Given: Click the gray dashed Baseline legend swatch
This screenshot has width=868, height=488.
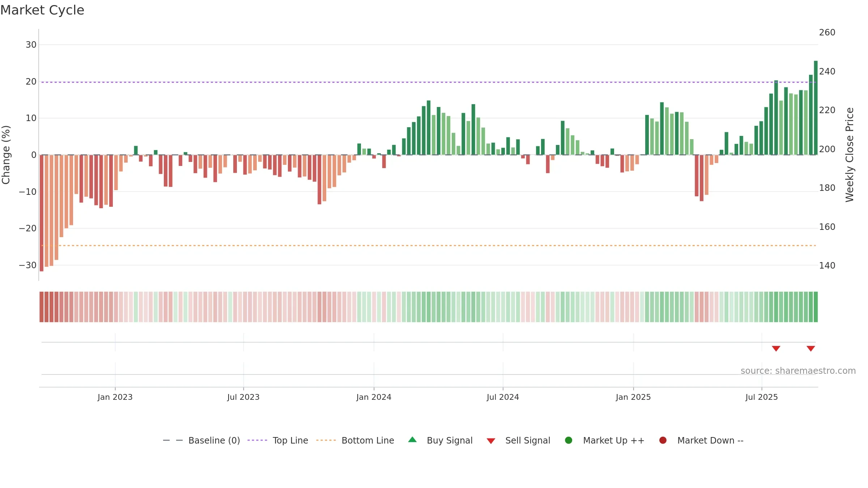Looking at the screenshot, I should pos(173,440).
